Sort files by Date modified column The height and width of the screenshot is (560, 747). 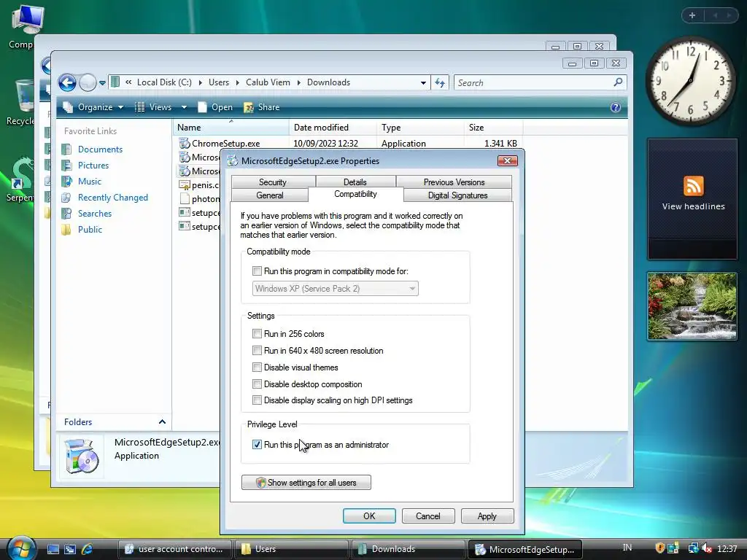(x=333, y=128)
